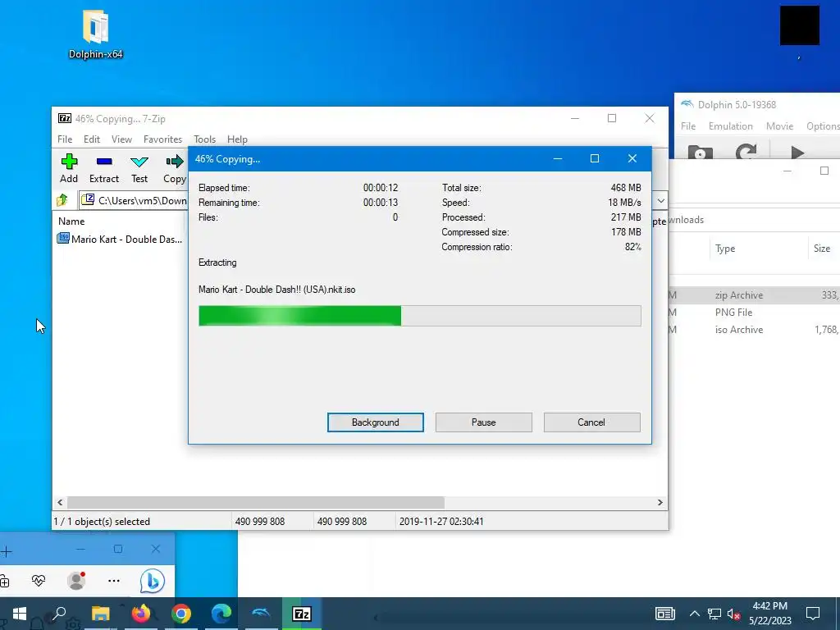This screenshot has width=840, height=630.
Task: Click the taskbar clock showing 4:42 PM
Action: tap(769, 614)
